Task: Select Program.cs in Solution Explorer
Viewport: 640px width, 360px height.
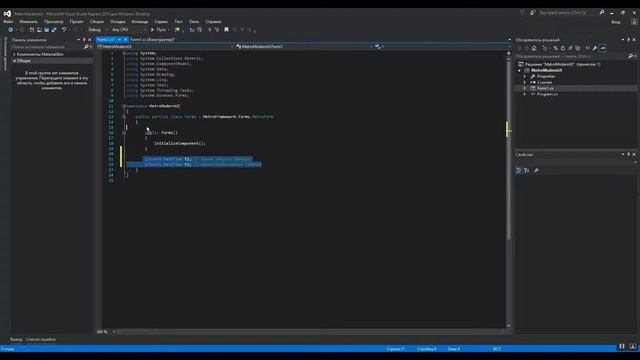Action: 547,94
